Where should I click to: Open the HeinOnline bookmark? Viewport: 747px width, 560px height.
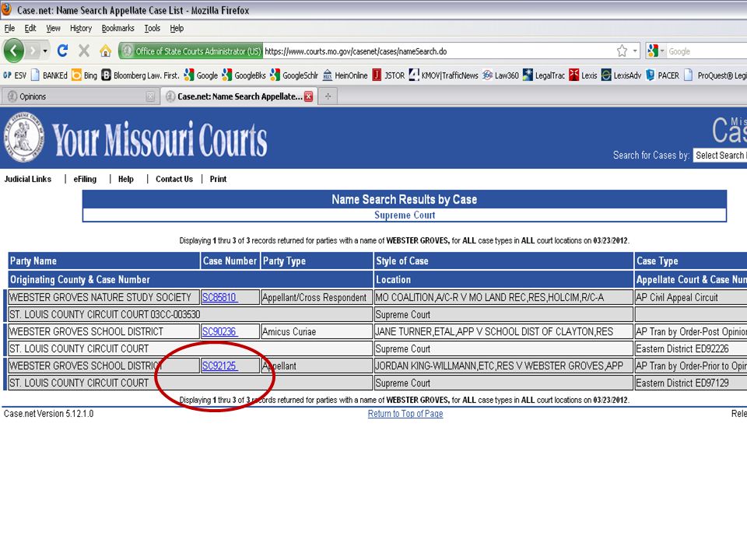coord(345,75)
